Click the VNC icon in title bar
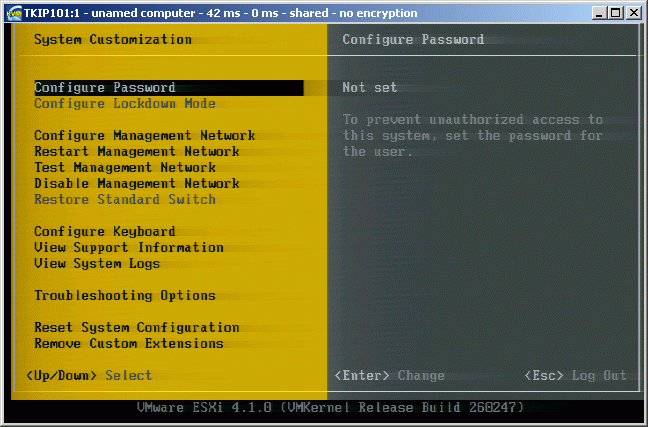648x427 pixels. (x=13, y=13)
